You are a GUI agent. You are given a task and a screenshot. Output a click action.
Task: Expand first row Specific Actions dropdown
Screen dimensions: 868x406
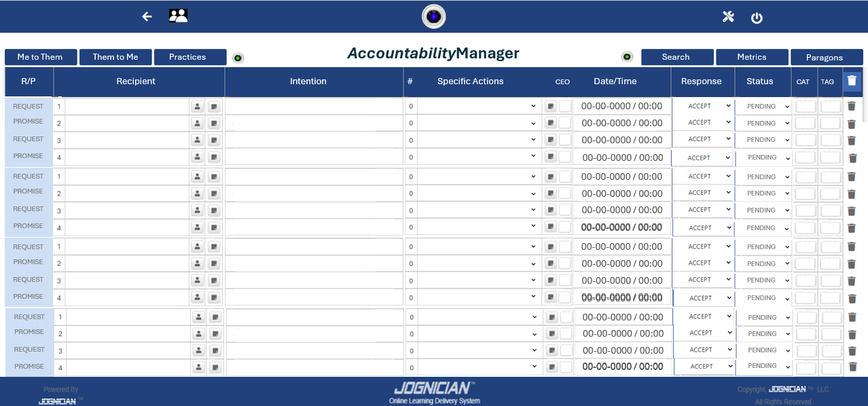478,107
